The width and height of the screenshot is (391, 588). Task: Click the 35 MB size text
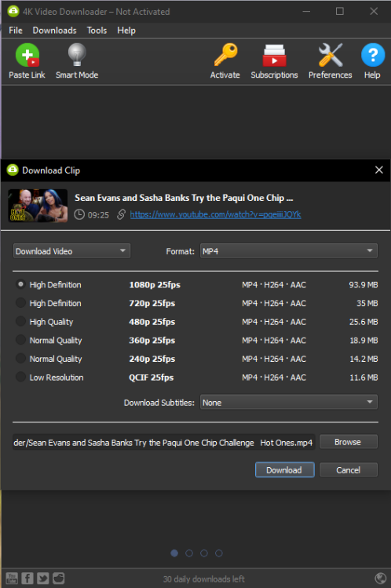[x=367, y=303]
